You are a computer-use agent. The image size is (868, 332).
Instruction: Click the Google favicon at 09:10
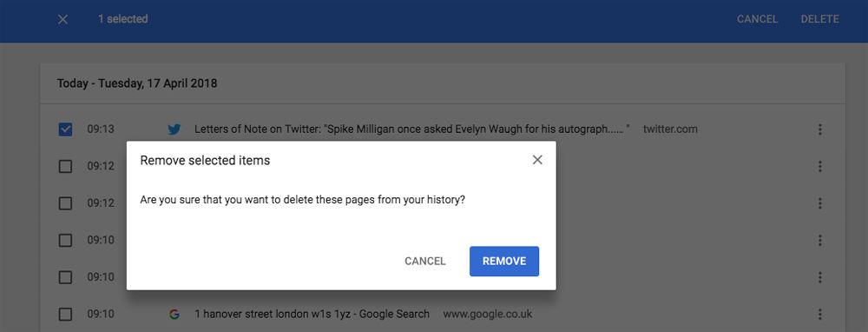[174, 315]
